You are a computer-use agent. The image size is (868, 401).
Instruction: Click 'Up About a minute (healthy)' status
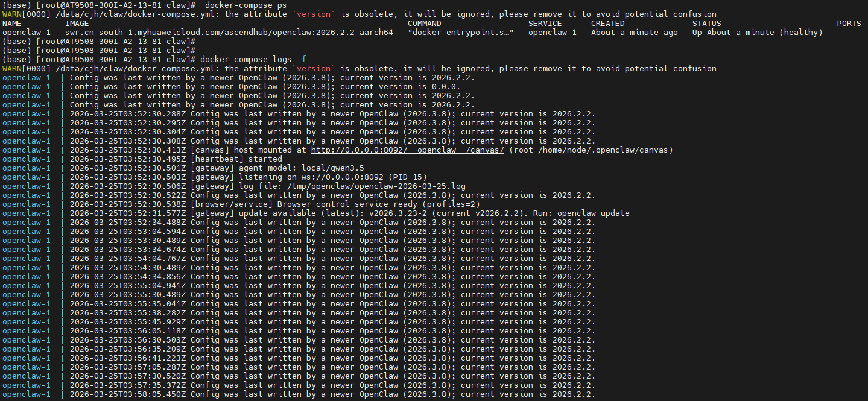pyautogui.click(x=758, y=33)
